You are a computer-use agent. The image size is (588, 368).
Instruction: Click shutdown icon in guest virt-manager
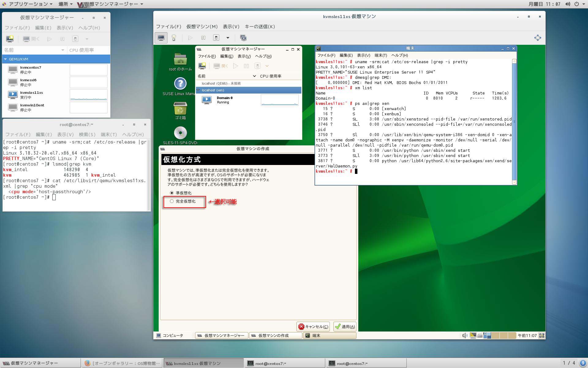click(x=258, y=66)
